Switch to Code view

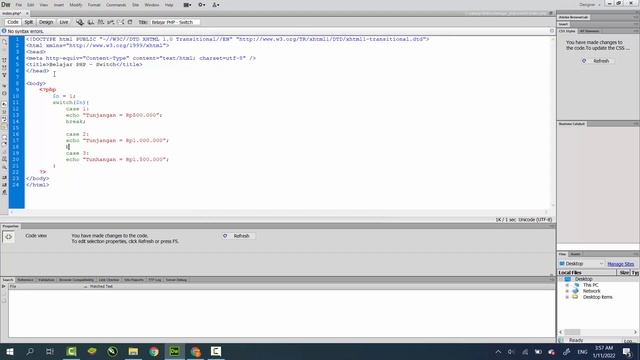[x=13, y=22]
